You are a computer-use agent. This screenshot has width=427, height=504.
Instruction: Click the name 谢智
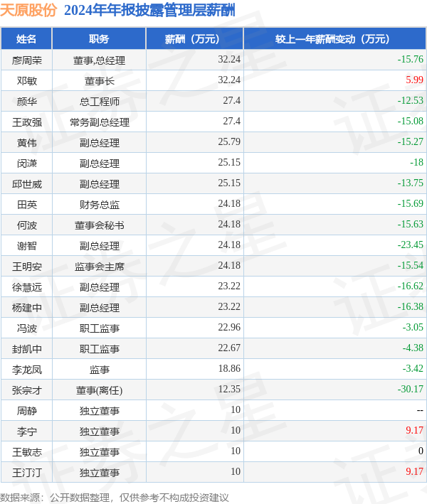(27, 245)
